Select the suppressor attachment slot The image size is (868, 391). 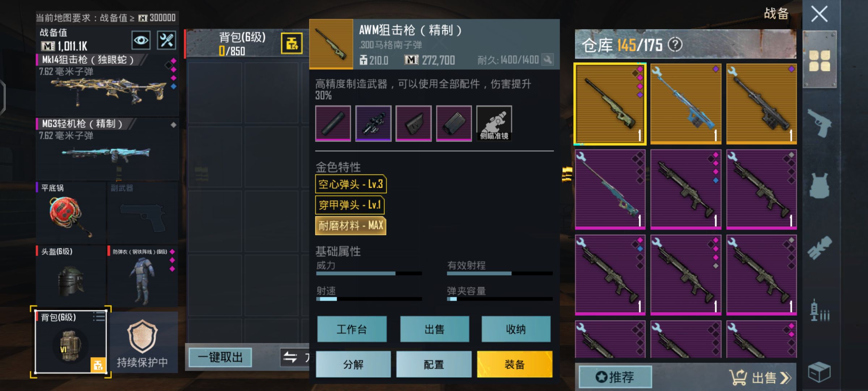333,123
